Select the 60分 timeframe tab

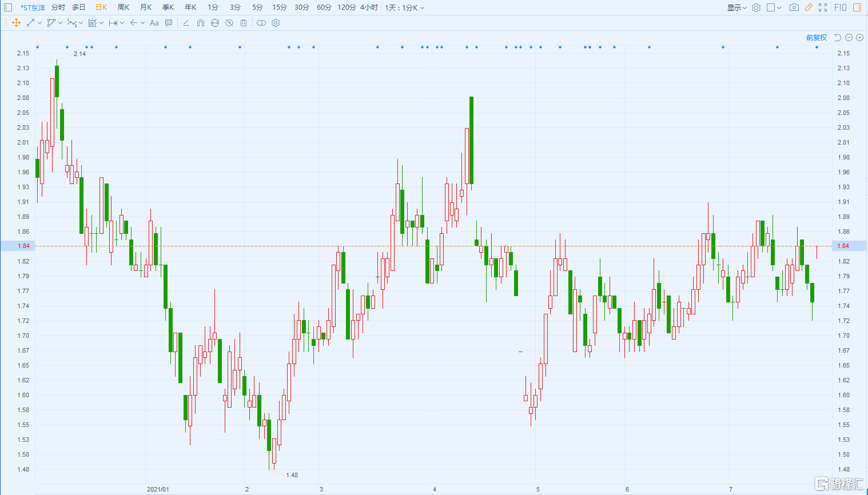coord(324,7)
